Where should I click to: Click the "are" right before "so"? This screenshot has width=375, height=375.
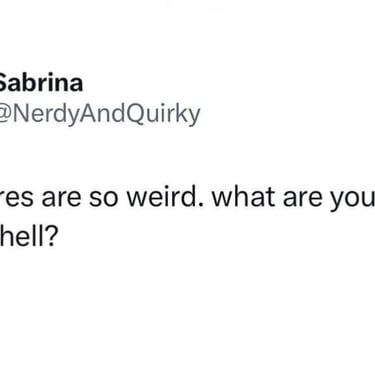click(x=61, y=199)
